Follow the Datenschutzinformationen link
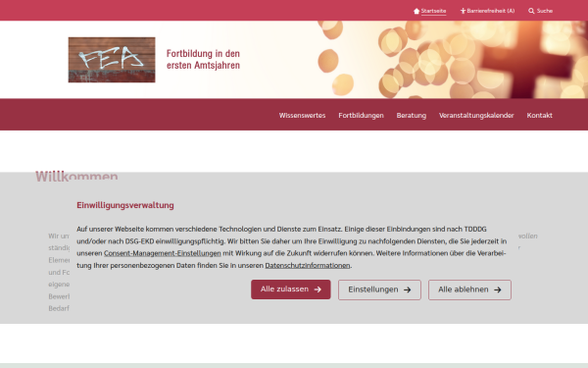 (x=308, y=266)
